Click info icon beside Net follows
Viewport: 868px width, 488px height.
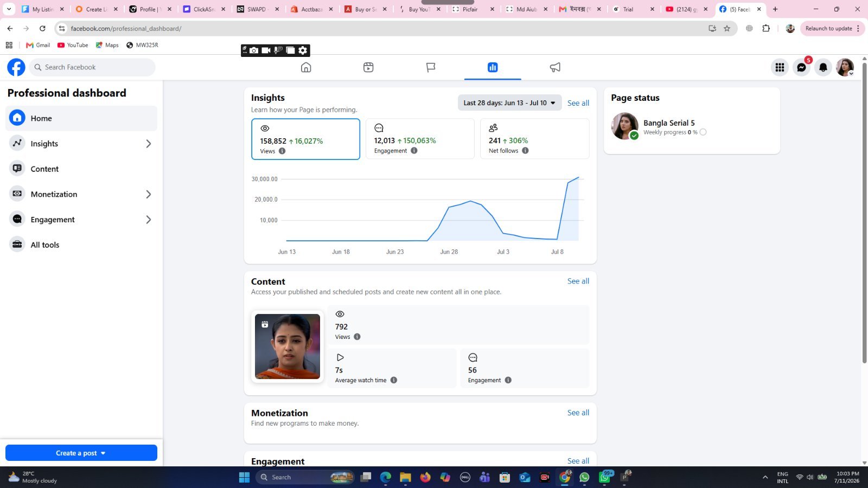[525, 151]
